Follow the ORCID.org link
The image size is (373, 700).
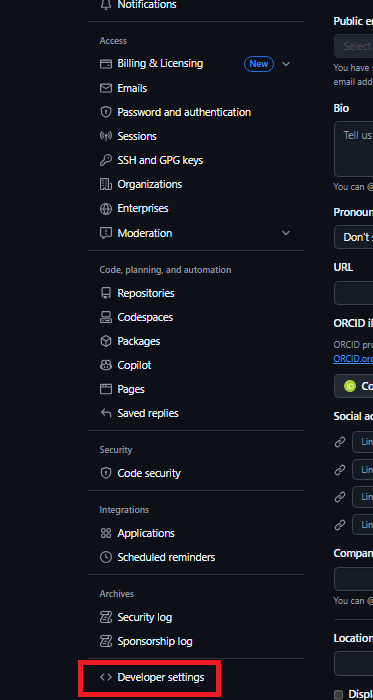353,358
